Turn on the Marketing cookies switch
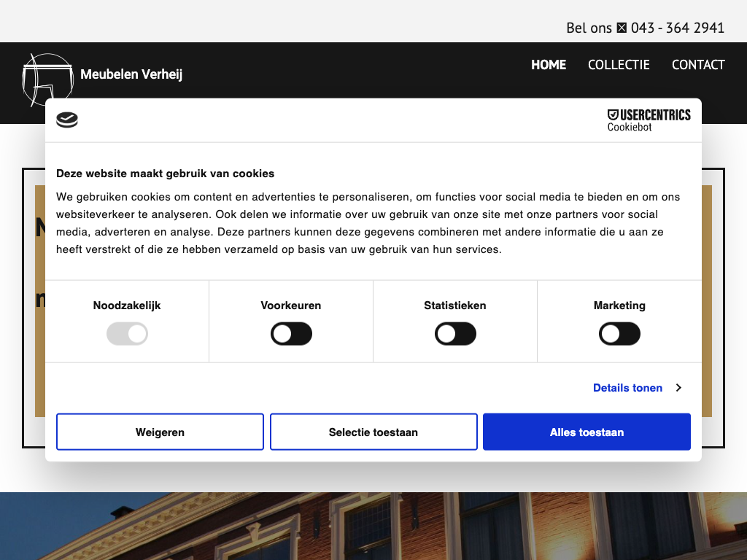747x560 pixels. point(619,335)
